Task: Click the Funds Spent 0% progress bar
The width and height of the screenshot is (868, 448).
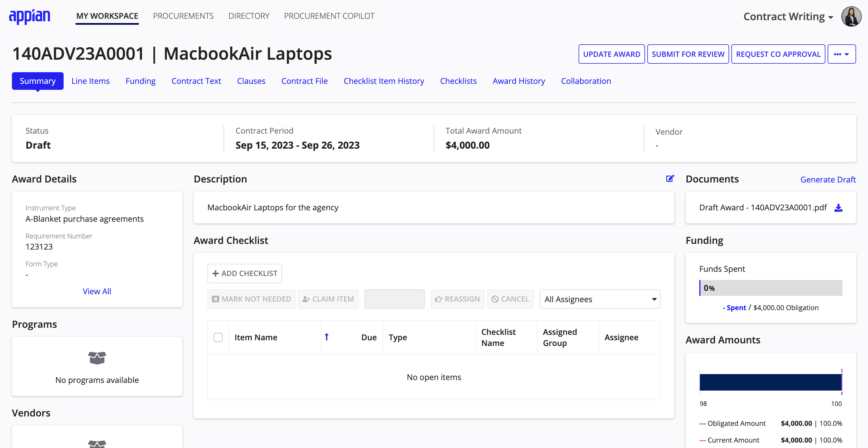Action: [x=771, y=288]
